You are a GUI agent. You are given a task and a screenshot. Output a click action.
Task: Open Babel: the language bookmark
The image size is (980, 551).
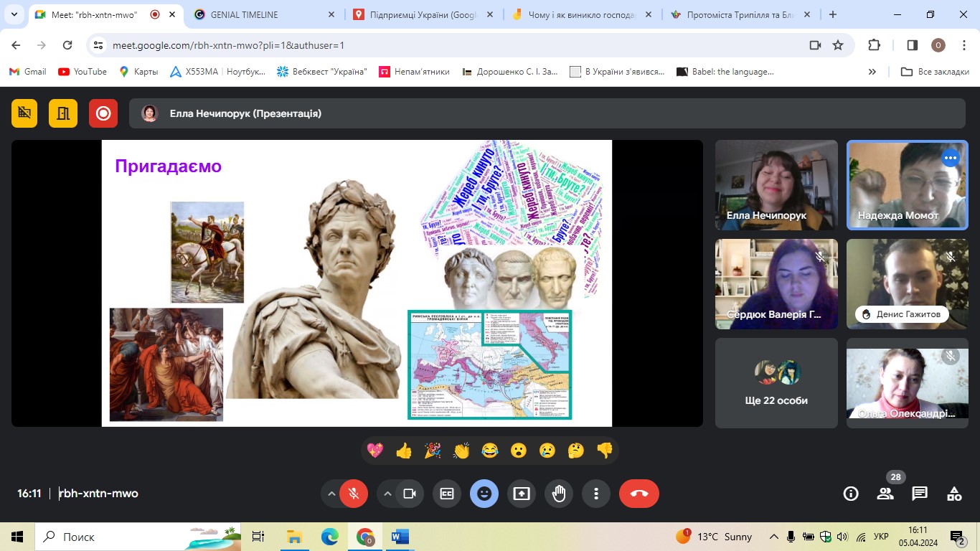725,72
